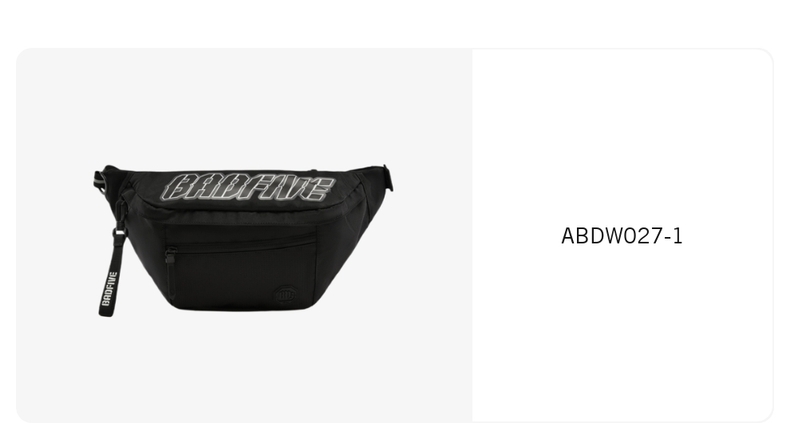
Task: Select the ABDW027-1 product code
Action: point(622,236)
